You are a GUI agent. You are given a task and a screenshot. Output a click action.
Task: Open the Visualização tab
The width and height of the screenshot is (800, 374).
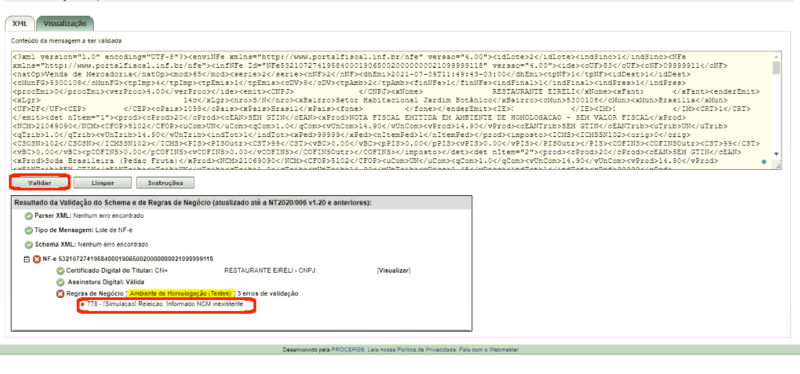coord(65,23)
